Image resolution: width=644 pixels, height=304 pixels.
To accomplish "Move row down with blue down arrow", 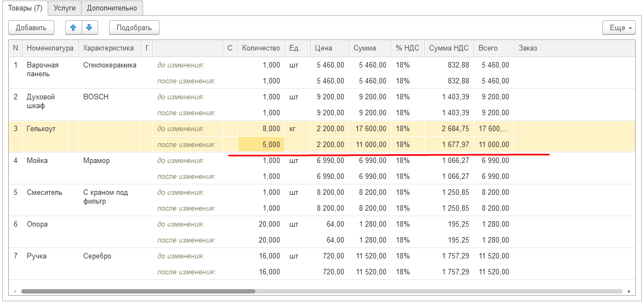I will 89,27.
